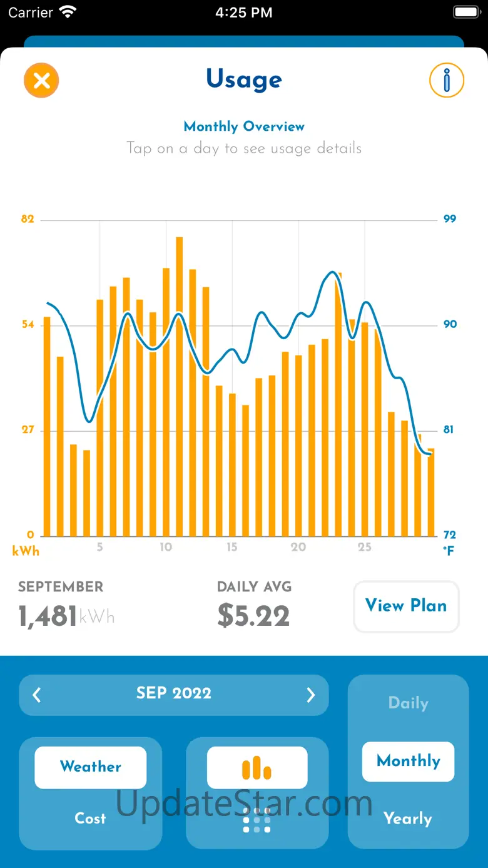Switch overlay to Cost
This screenshot has height=868, width=488.
click(x=91, y=818)
